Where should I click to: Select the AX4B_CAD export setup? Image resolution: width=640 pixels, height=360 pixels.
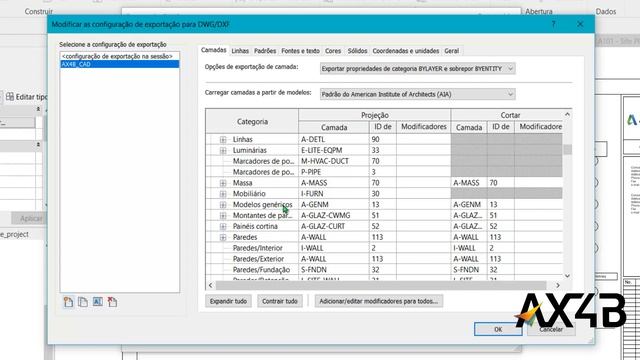click(119, 64)
